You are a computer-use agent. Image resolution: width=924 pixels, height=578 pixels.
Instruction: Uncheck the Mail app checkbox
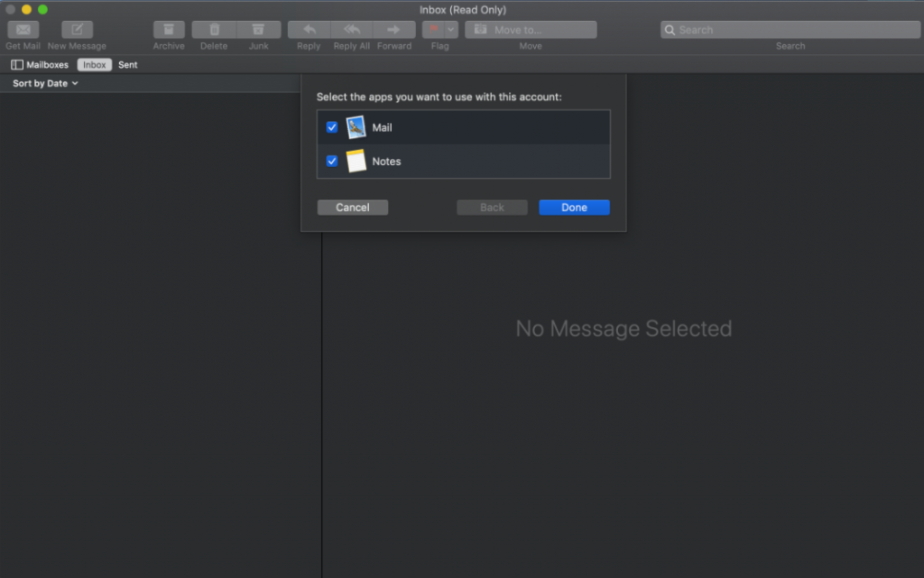332,127
